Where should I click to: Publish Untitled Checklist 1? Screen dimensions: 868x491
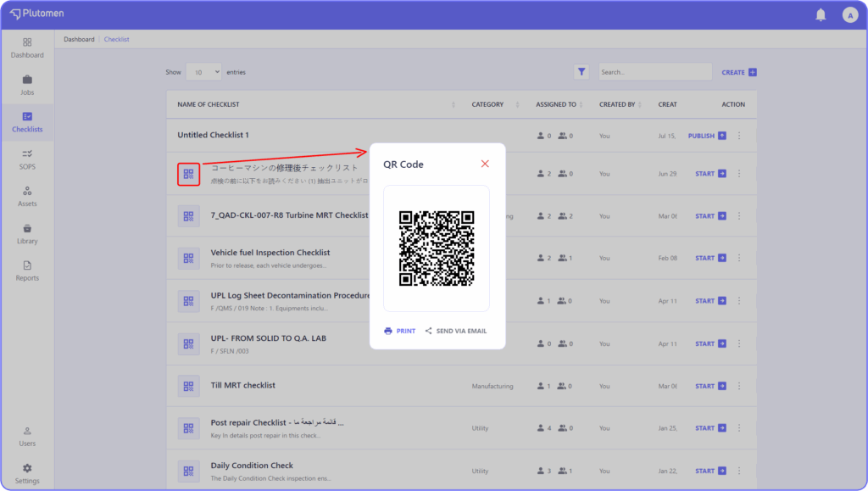pos(707,136)
